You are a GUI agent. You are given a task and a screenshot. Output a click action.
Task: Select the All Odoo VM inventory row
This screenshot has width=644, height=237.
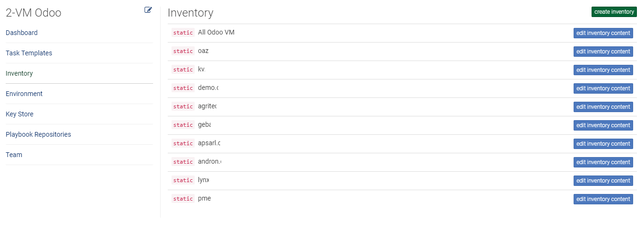pyautogui.click(x=402, y=33)
